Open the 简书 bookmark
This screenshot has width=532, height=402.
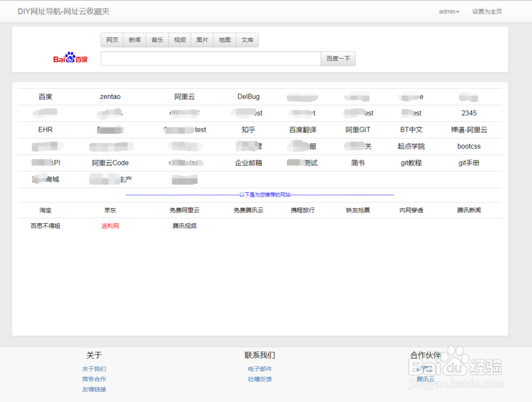point(358,163)
